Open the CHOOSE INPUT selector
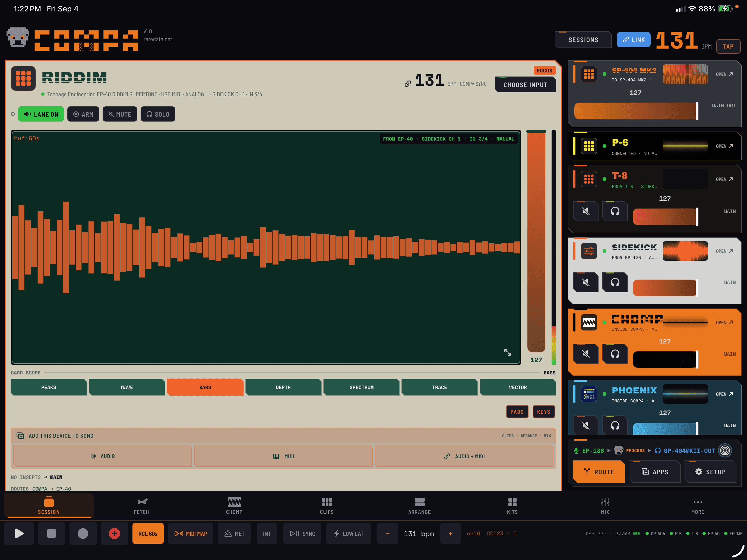747x560 pixels. coord(525,85)
